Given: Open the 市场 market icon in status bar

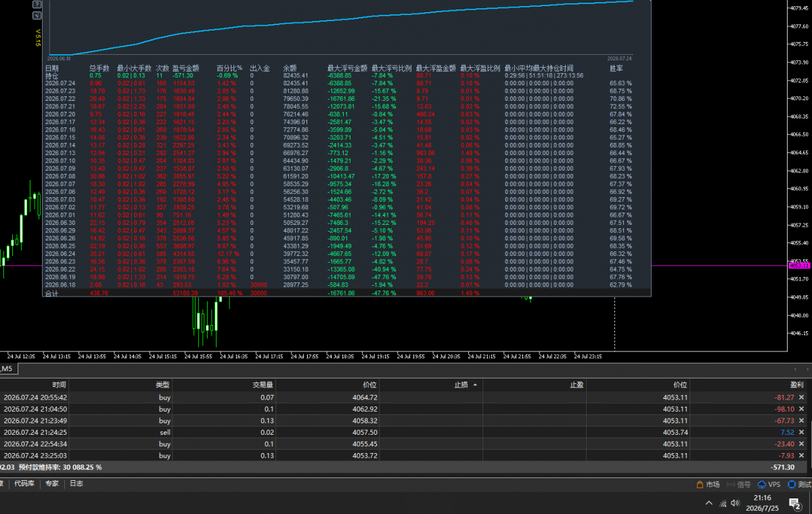Looking at the screenshot, I should pos(708,484).
